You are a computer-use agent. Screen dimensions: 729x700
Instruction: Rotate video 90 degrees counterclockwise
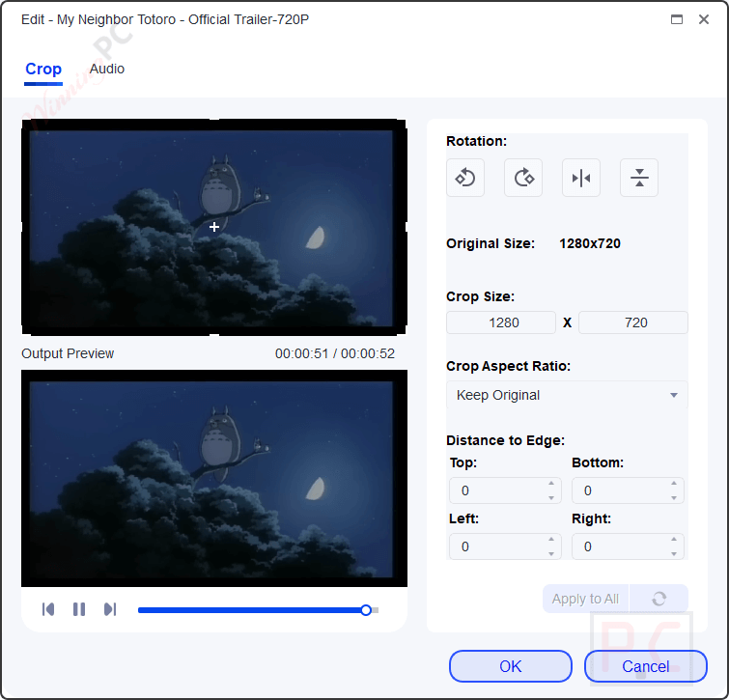click(465, 178)
